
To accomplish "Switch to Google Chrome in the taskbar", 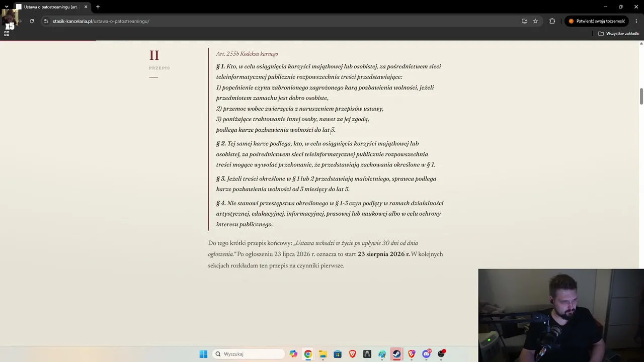I will [308, 354].
